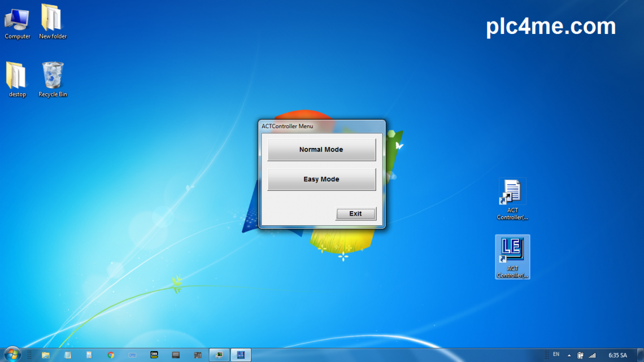This screenshot has width=644, height=362.
Task: Launch Google Chrome from the taskbar
Action: pyautogui.click(x=111, y=355)
